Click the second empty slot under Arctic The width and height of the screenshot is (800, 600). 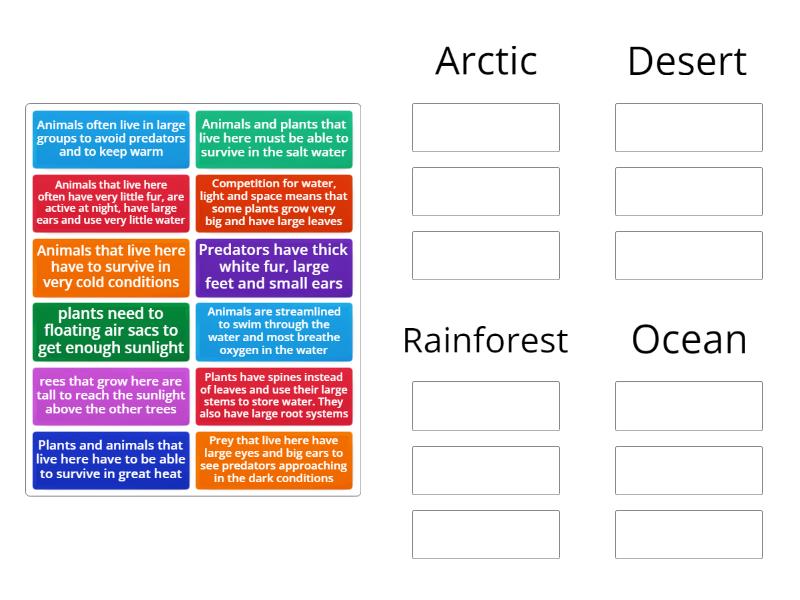[486, 191]
